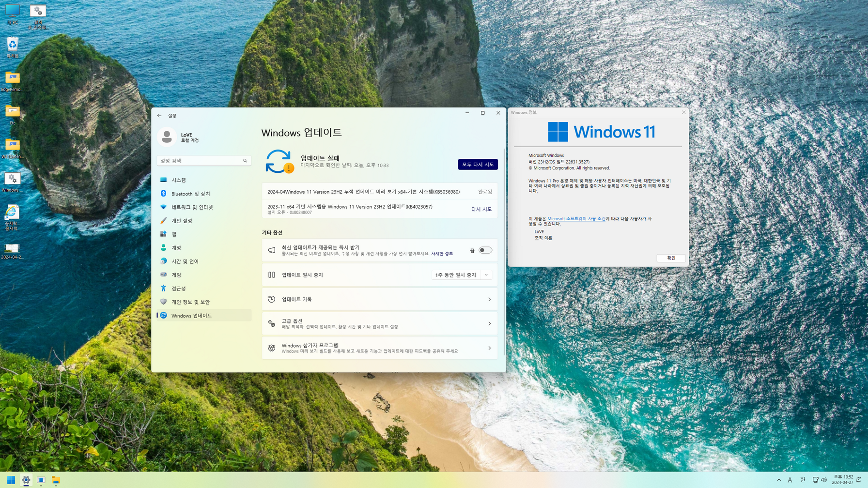Click the globe icon for 시간 및 언어

[164, 261]
